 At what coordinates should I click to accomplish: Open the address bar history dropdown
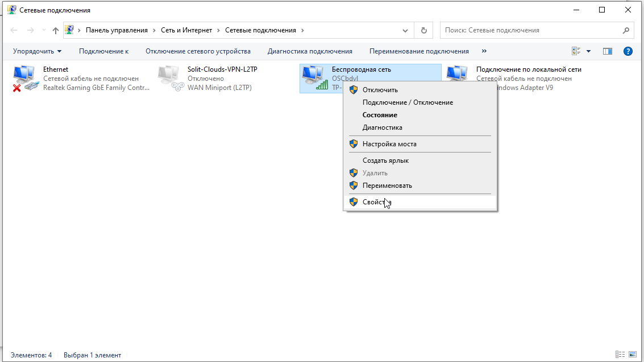(405, 30)
